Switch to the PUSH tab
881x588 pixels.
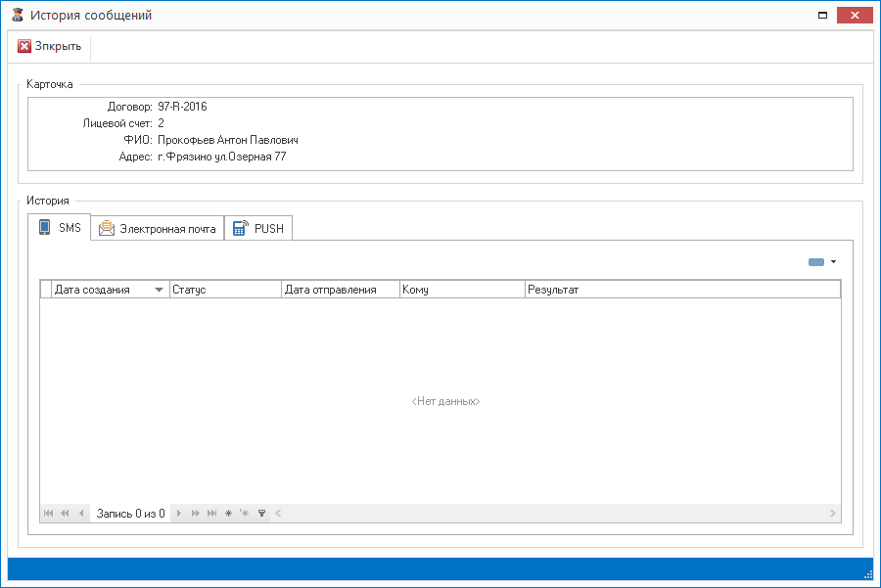[258, 229]
